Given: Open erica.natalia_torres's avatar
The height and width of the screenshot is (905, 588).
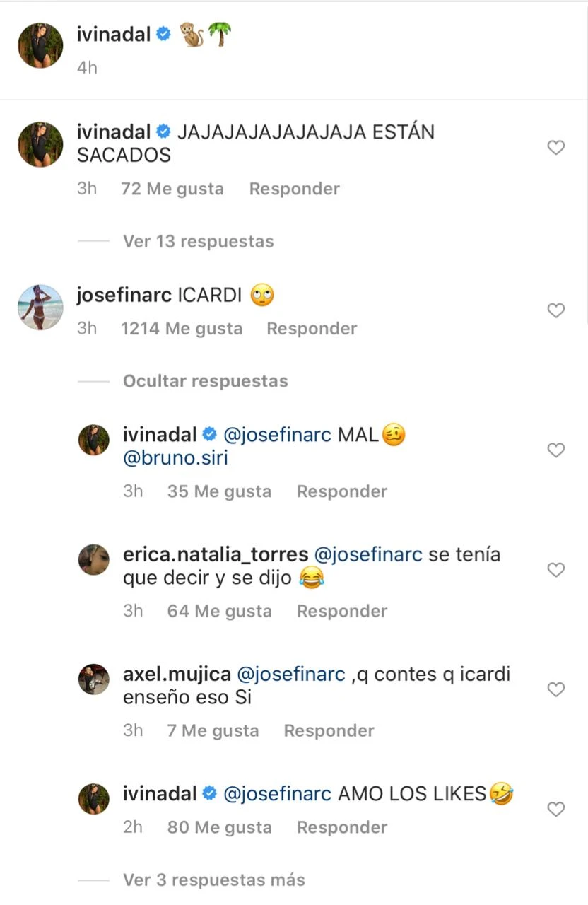Looking at the screenshot, I should pos(93,559).
